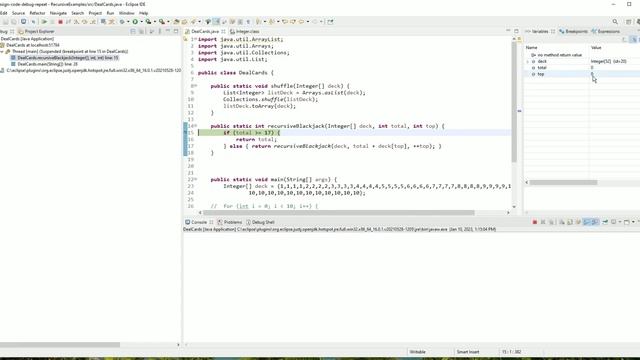Open the Run menu
Image resolution: width=640 pixels, height=360 pixels.
coord(110,13)
